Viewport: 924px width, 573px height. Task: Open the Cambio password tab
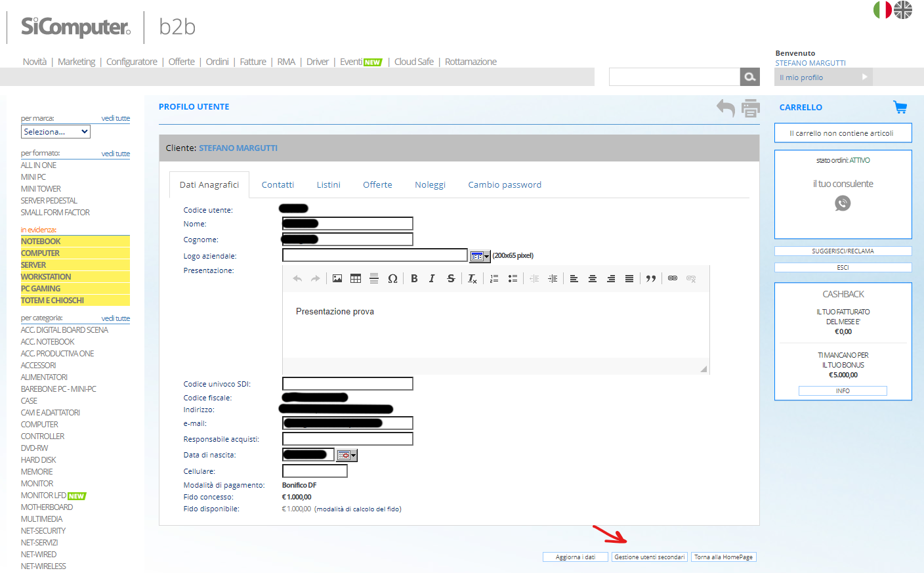(504, 185)
